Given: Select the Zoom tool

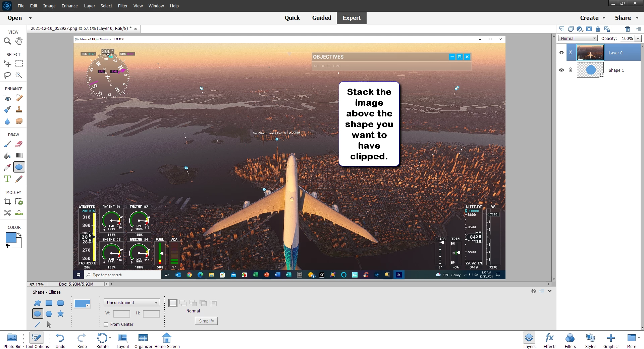Looking at the screenshot, I should (7, 41).
